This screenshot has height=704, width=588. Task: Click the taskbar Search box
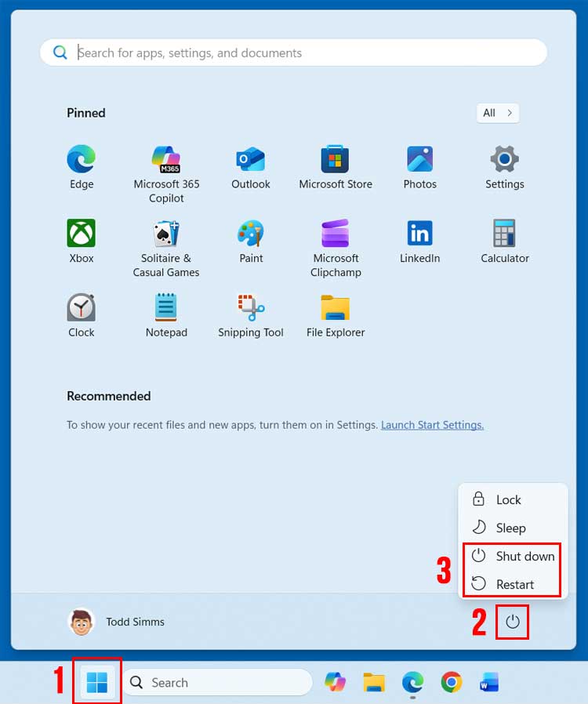217,683
